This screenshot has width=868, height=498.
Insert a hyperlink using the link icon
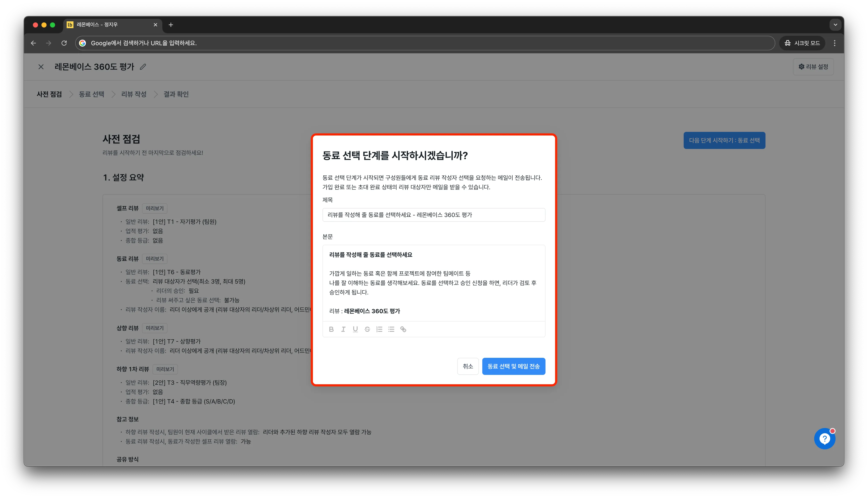403,329
